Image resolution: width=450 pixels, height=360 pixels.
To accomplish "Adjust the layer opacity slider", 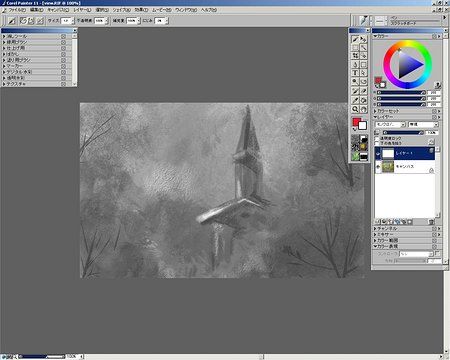I will point(403,133).
